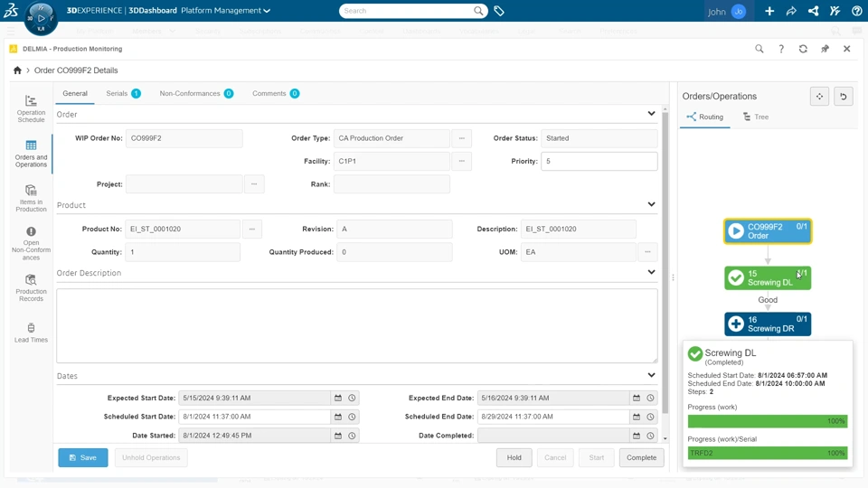Switch to the Comments tab
This screenshot has width=868, height=488.
coord(276,93)
